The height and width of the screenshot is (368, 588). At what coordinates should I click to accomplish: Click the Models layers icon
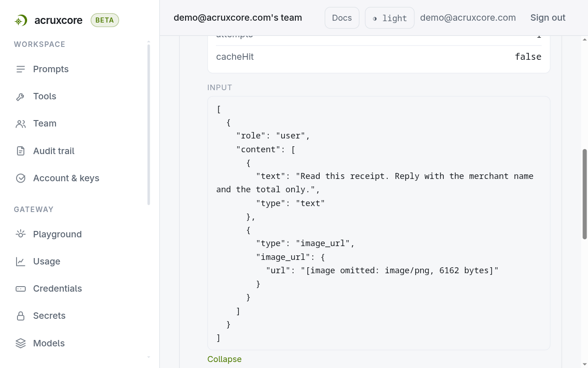pos(21,343)
